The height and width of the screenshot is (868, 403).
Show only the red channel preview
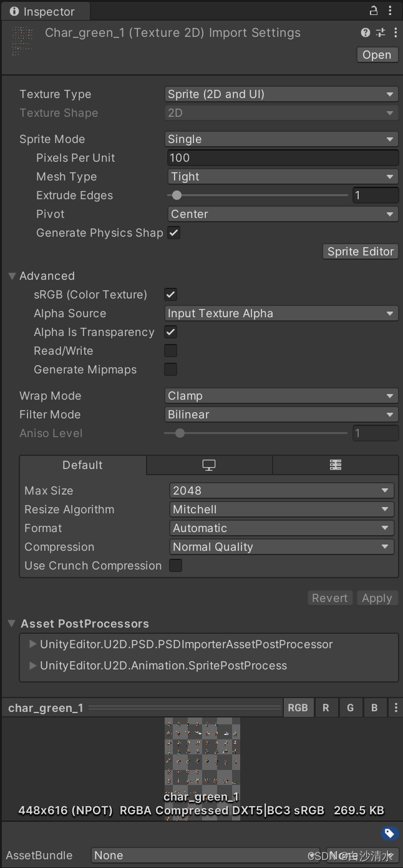[x=326, y=708]
